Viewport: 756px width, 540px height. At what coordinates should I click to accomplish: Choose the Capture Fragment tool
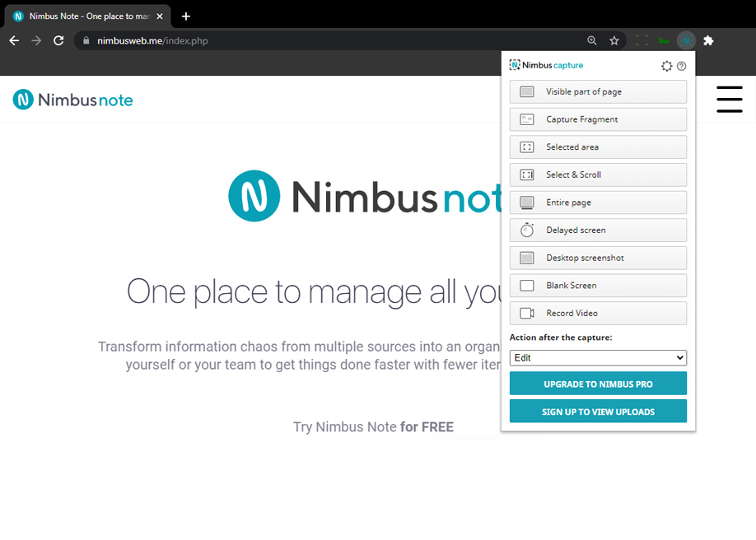coord(598,119)
